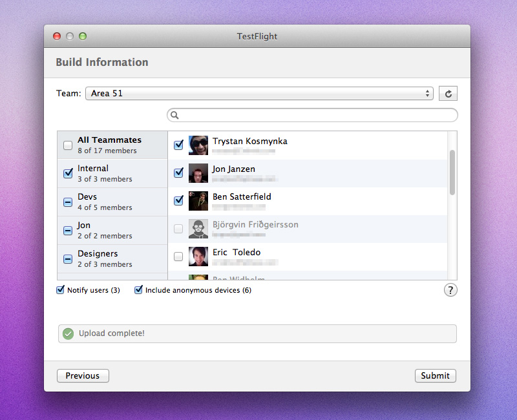Open the help question mark button
Image resolution: width=517 pixels, height=420 pixels.
point(450,290)
